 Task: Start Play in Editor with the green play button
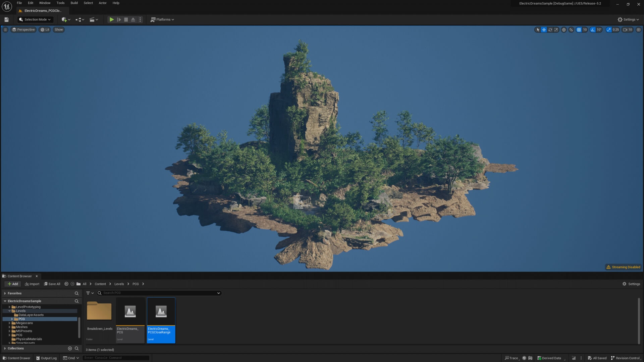click(112, 19)
